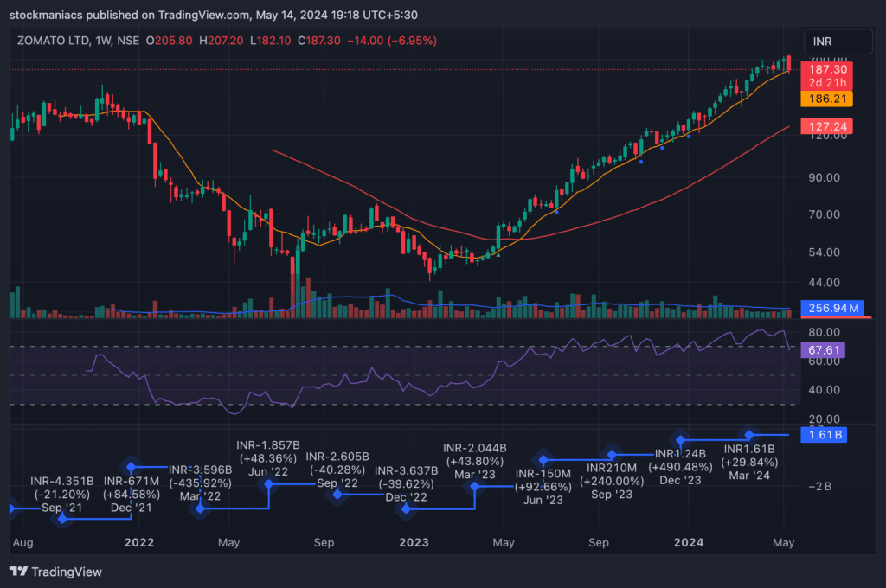Click the L182.10 low price value

pyautogui.click(x=270, y=41)
